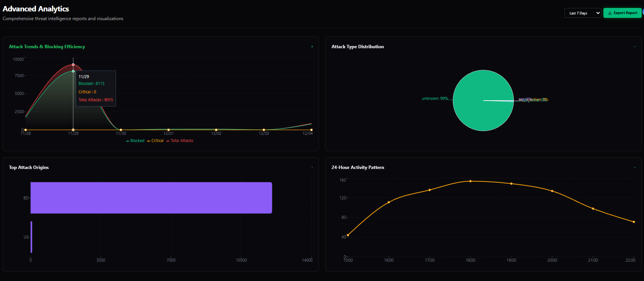
Task: Click the Attack Trends & Blocking Efficiency heading
Action: pos(47,47)
